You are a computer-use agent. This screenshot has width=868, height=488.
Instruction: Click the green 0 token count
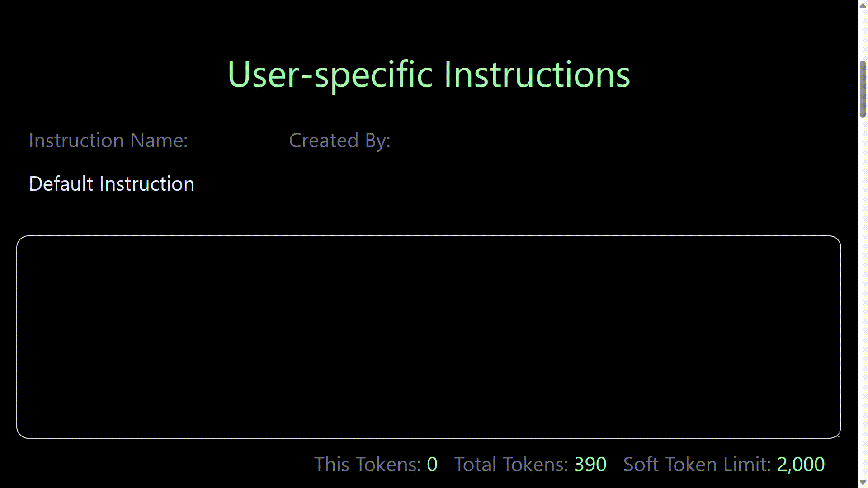point(432,464)
